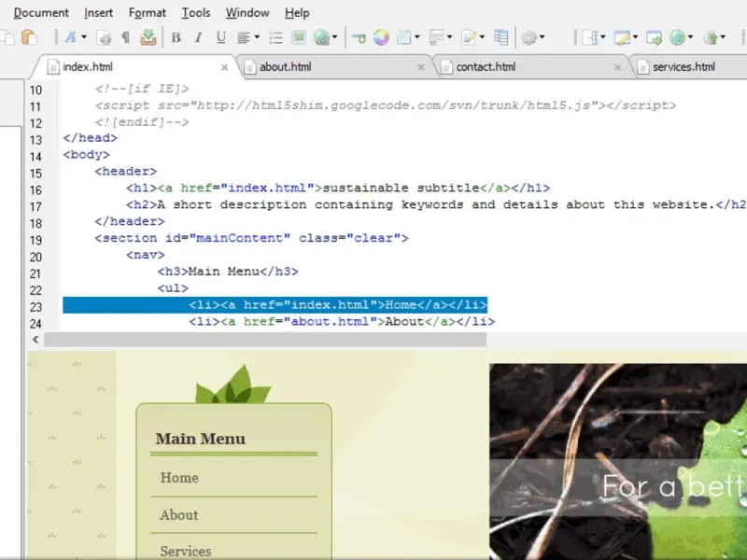Click the paragraph marks (pilcrow) icon
The height and width of the screenshot is (560, 747).
[126, 38]
